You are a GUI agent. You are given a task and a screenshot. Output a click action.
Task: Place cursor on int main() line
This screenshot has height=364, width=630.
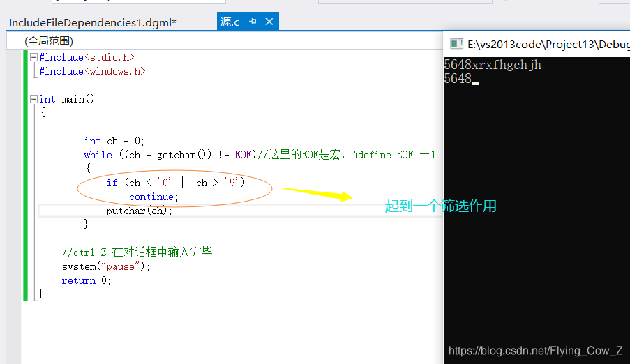click(67, 99)
